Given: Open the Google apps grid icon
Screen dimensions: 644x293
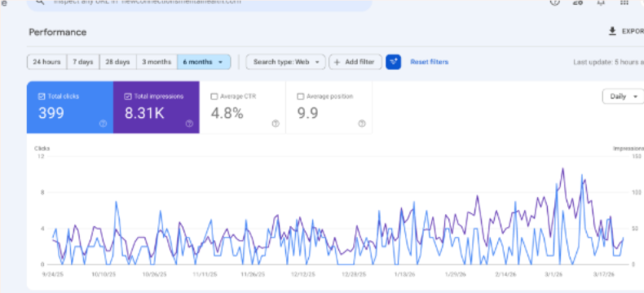Looking at the screenshot, I should tap(624, 2).
